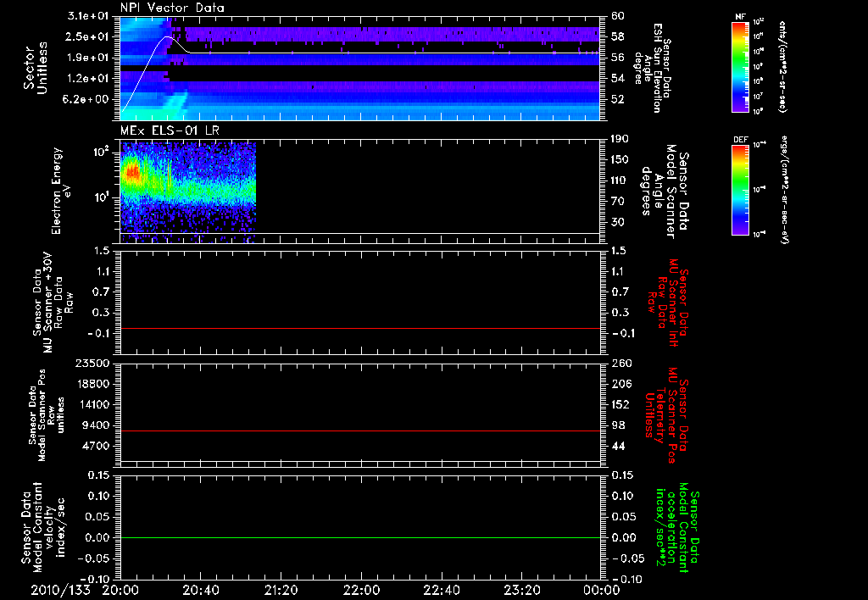Click the '150' scanner angle tick
Screen dimensions: 868x600
(620, 159)
